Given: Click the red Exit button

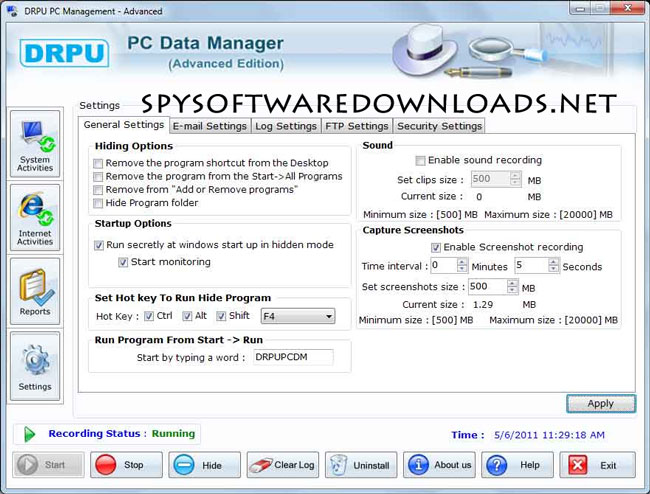Looking at the screenshot, I should (x=597, y=465).
